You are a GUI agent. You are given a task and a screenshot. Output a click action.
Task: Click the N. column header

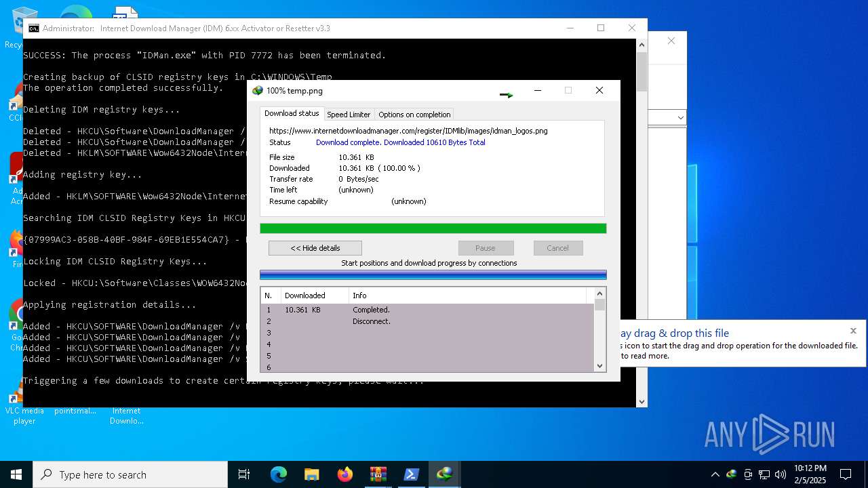click(271, 296)
